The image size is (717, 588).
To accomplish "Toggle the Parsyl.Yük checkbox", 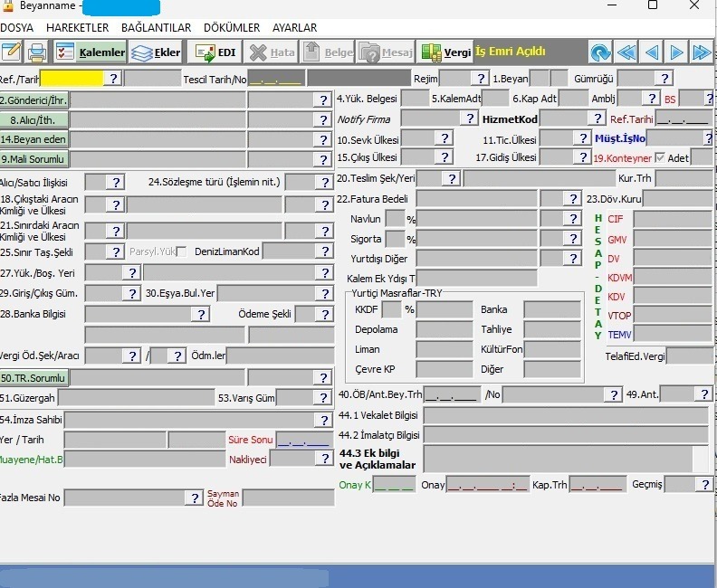I will point(182,251).
